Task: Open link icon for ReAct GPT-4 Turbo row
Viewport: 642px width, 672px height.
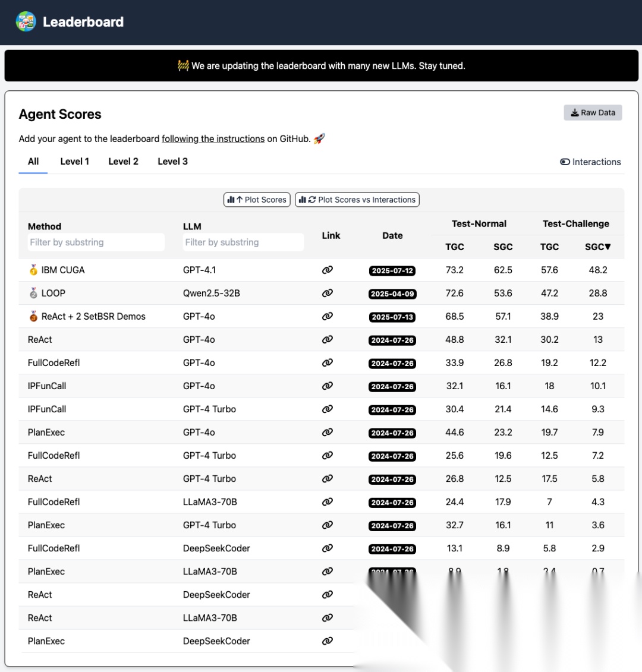Action: click(327, 478)
